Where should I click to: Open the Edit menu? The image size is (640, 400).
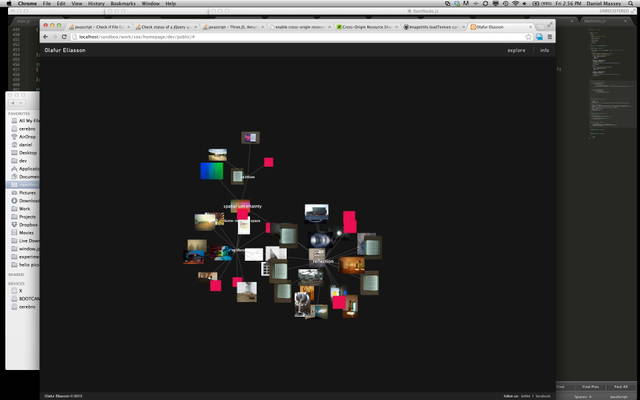(x=61, y=3)
